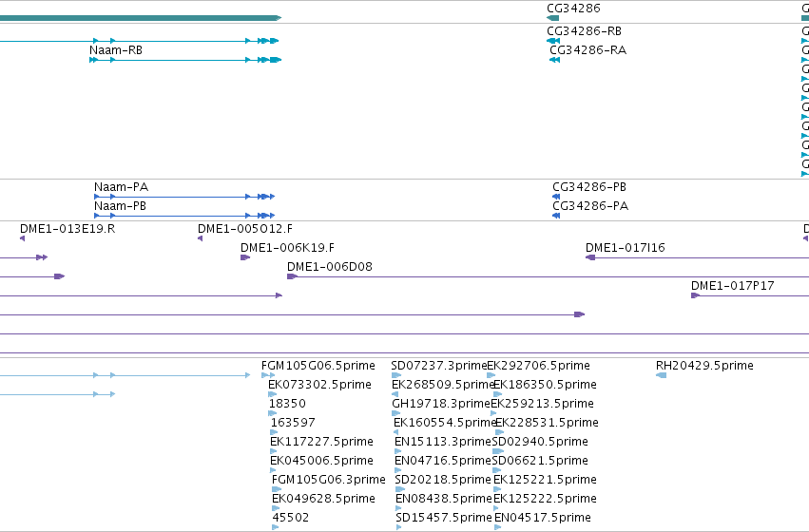The image size is (809, 532).
Task: Click the RH20429.5prime feature glyph
Action: [x=661, y=375]
